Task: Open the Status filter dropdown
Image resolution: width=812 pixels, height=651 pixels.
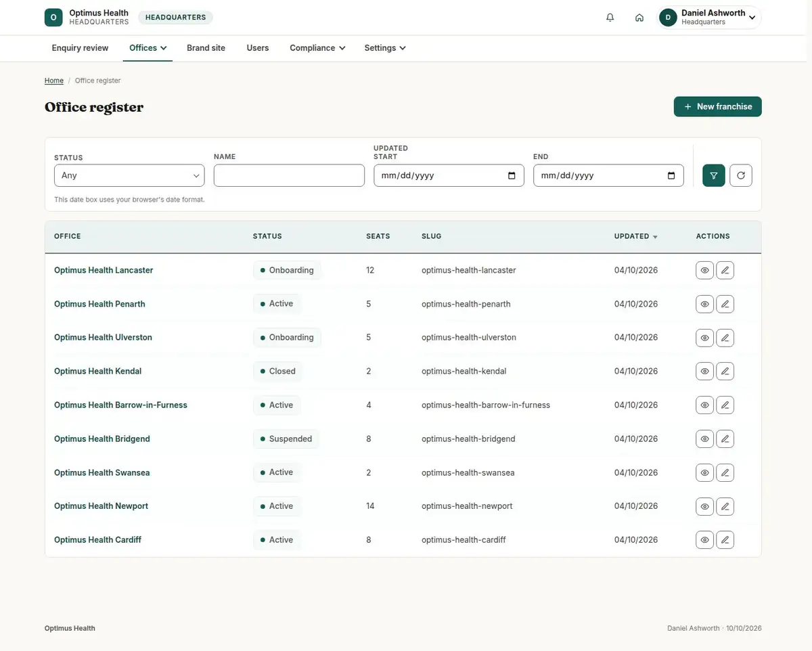Action: (129, 175)
